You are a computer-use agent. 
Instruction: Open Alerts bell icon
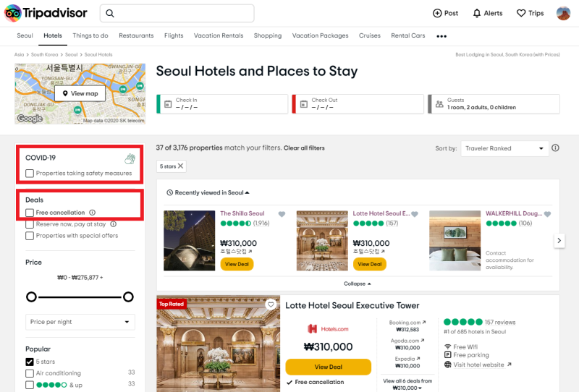[x=477, y=13]
